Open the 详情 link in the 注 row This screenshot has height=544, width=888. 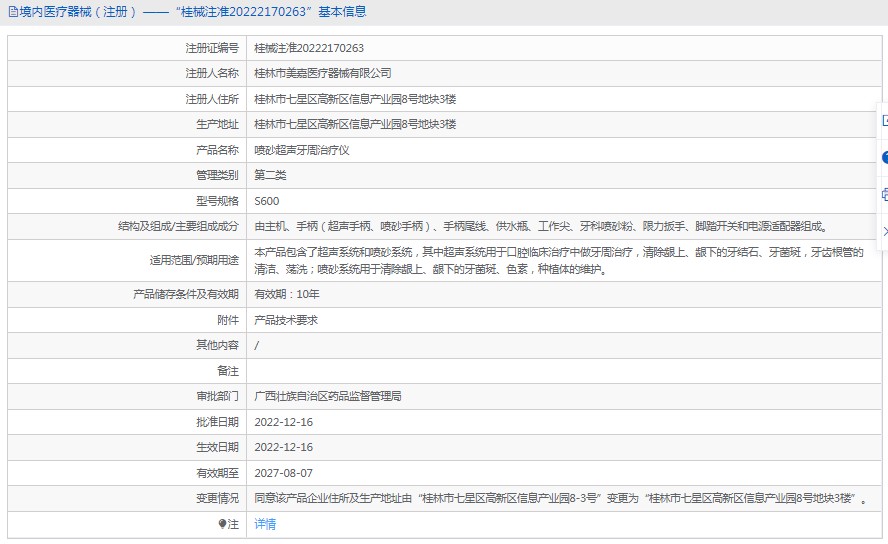click(265, 524)
